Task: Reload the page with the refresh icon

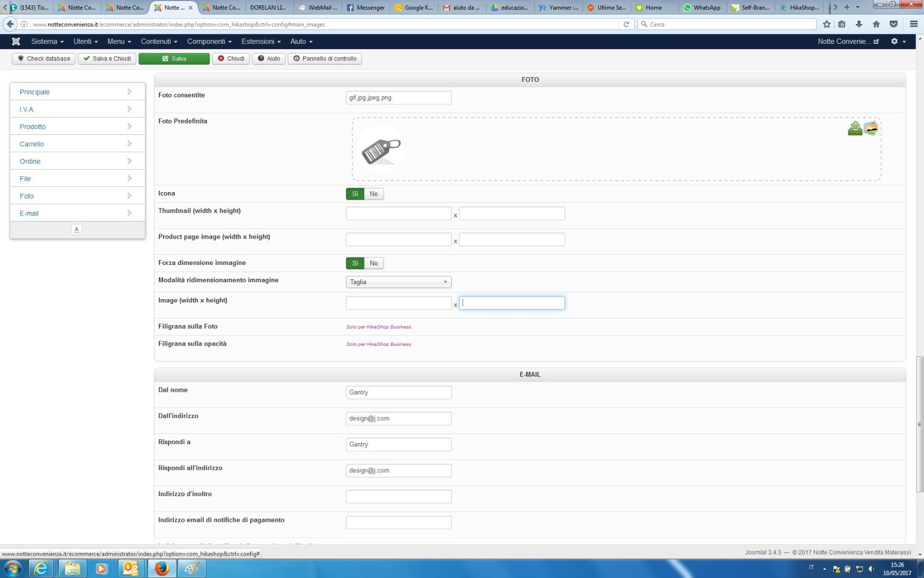Action: tap(626, 24)
